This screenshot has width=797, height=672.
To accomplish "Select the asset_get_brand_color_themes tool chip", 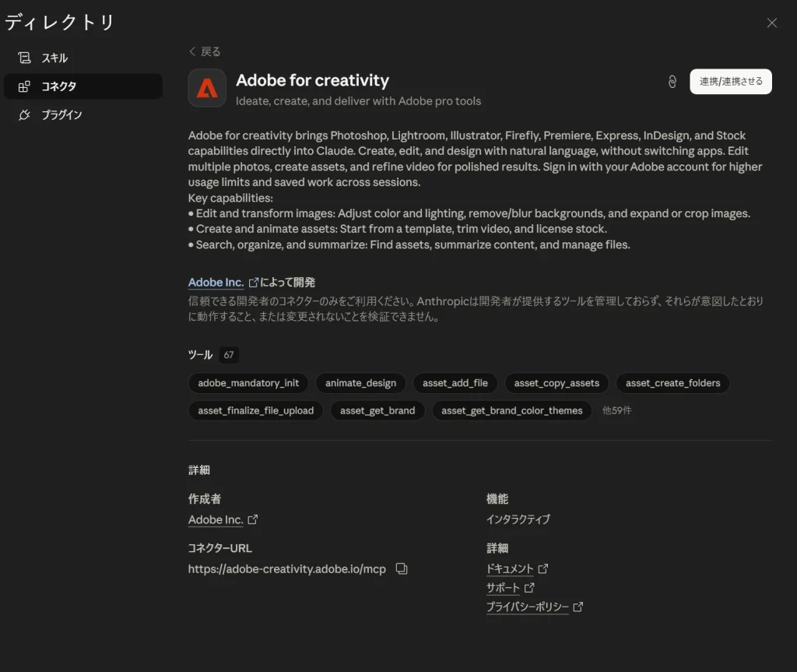I will 511,410.
